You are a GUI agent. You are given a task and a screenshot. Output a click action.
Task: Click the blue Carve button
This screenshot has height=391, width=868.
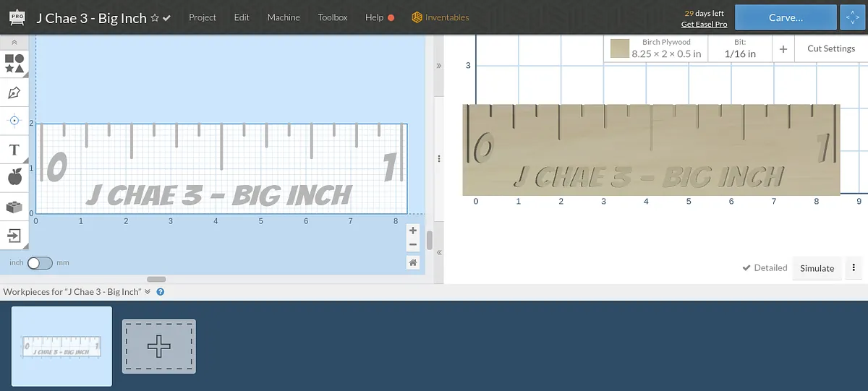pos(786,17)
